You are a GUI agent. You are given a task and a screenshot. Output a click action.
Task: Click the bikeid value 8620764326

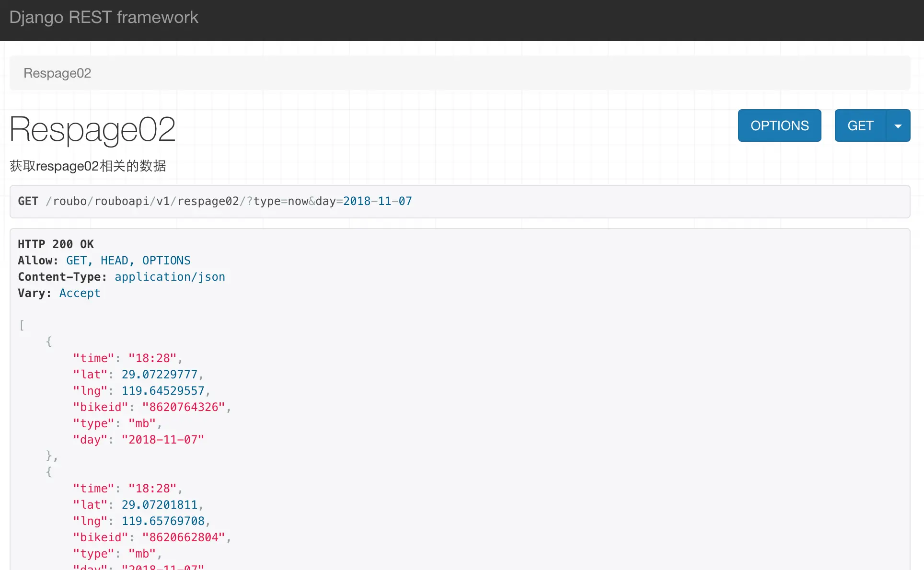pos(184,407)
